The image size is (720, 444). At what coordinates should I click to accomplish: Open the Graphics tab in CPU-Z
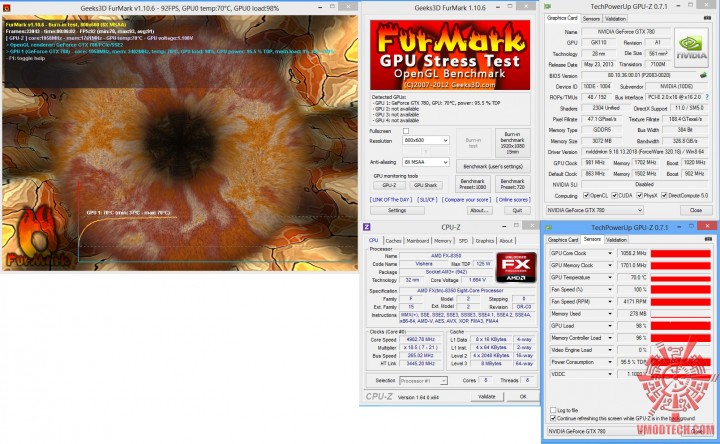pos(484,241)
